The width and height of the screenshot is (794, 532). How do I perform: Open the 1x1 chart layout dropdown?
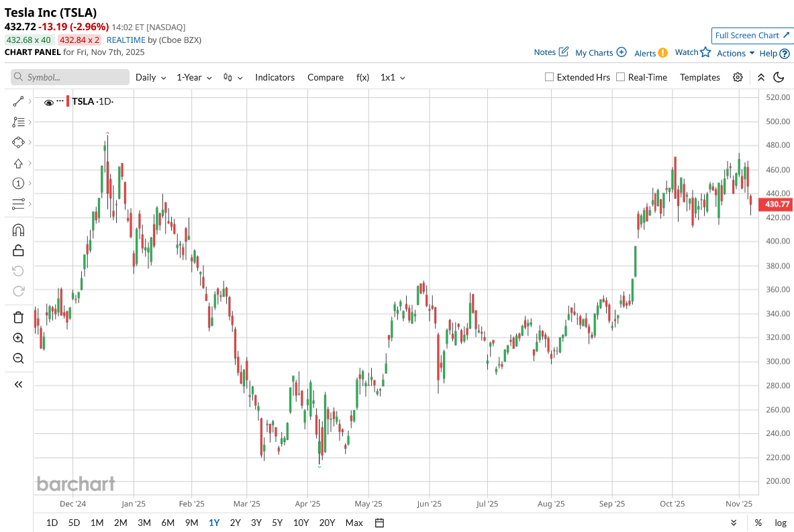click(x=393, y=77)
